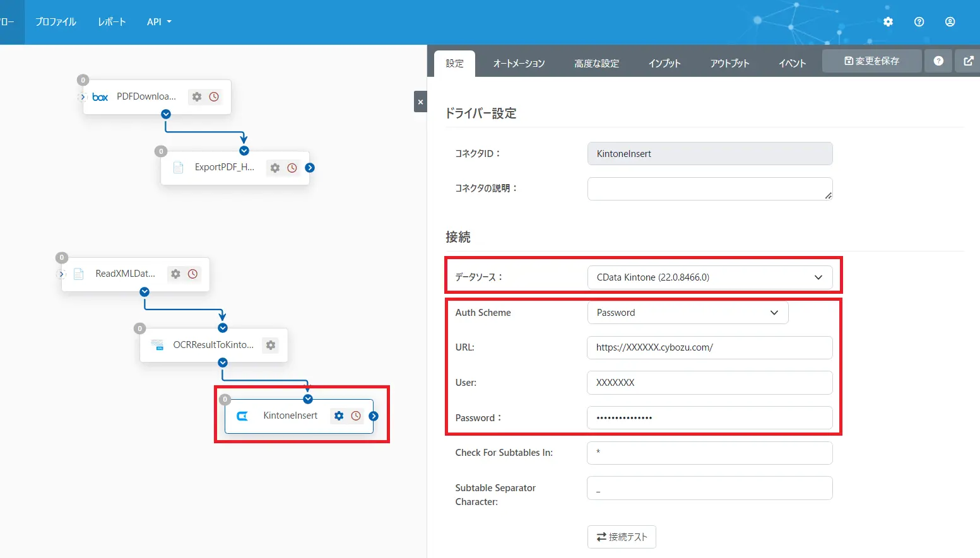
Task: Click the URL input field
Action: [x=710, y=347]
